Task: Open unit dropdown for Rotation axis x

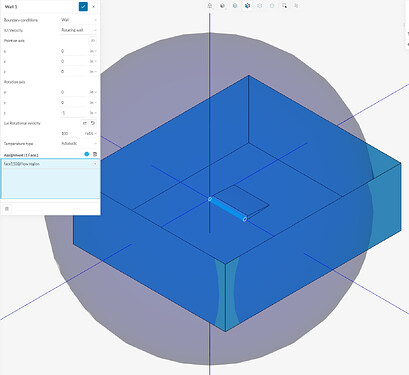Action: click(93, 92)
